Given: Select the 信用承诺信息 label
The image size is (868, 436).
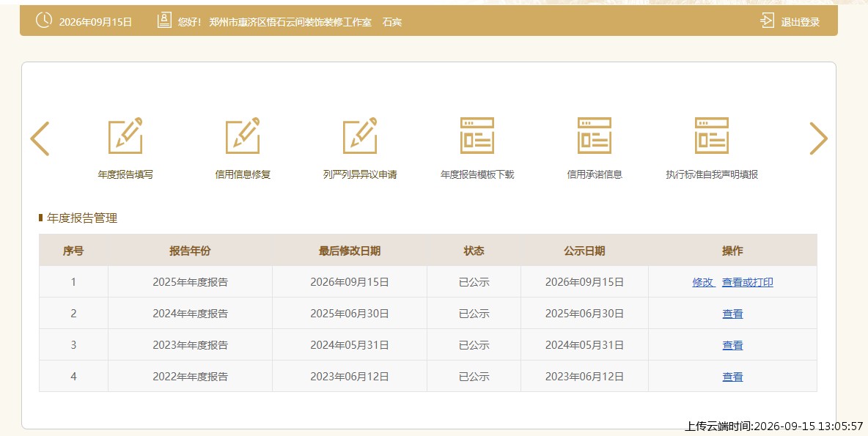Looking at the screenshot, I should 595,174.
